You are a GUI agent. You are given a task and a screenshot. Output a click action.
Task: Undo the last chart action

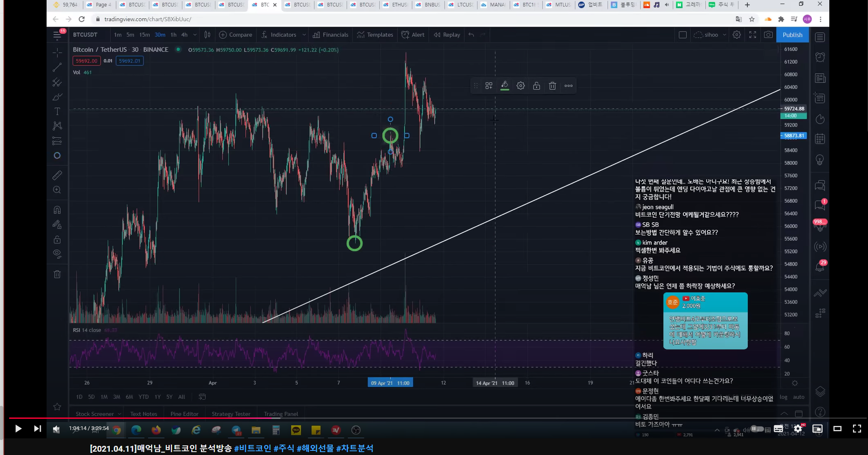pyautogui.click(x=471, y=35)
